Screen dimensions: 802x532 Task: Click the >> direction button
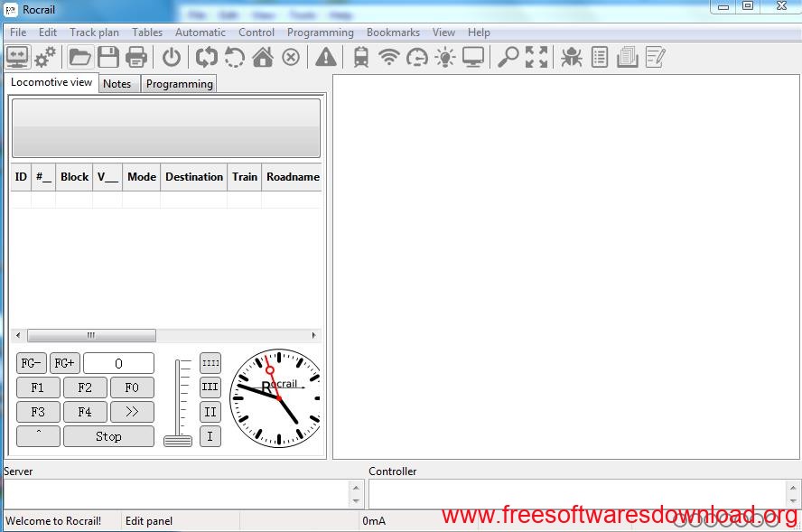point(132,412)
